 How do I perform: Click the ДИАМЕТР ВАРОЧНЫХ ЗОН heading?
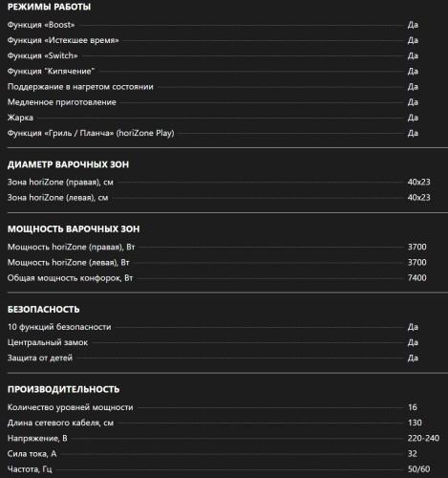[68, 164]
